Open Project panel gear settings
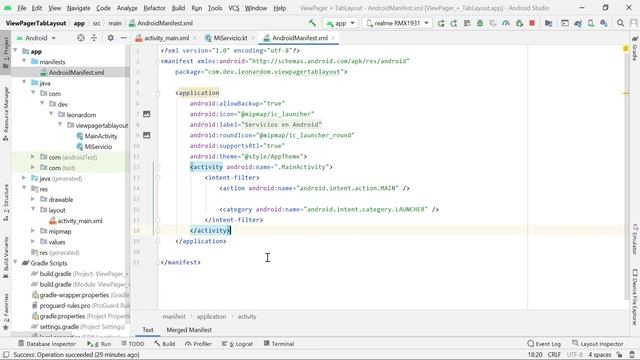The height and width of the screenshot is (360, 640). (x=110, y=38)
